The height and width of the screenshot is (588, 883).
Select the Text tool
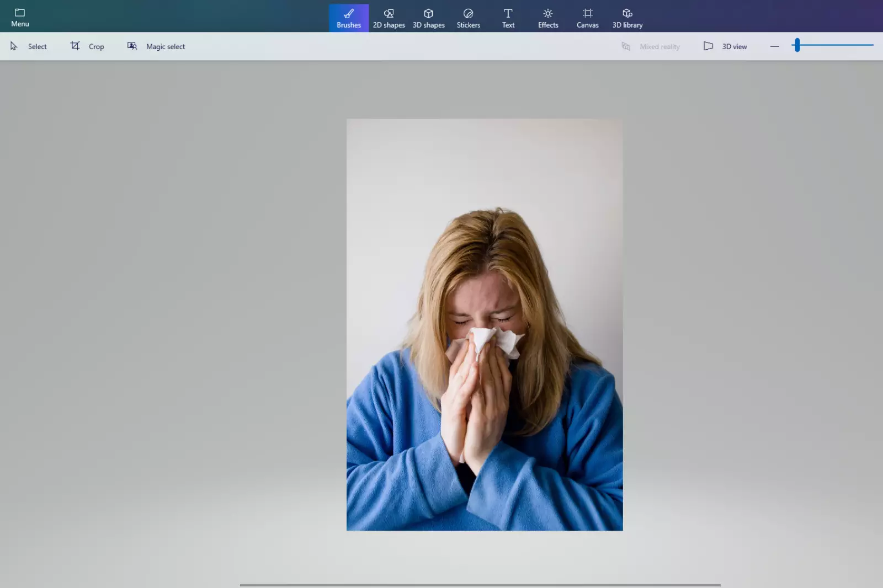point(508,18)
